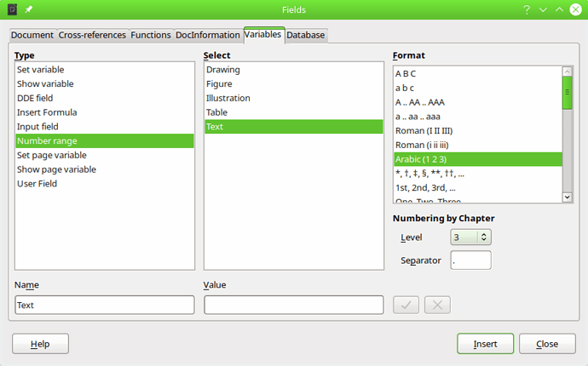Toggle the pin window icon
Screen dimensions: 588x366
tap(29, 9)
